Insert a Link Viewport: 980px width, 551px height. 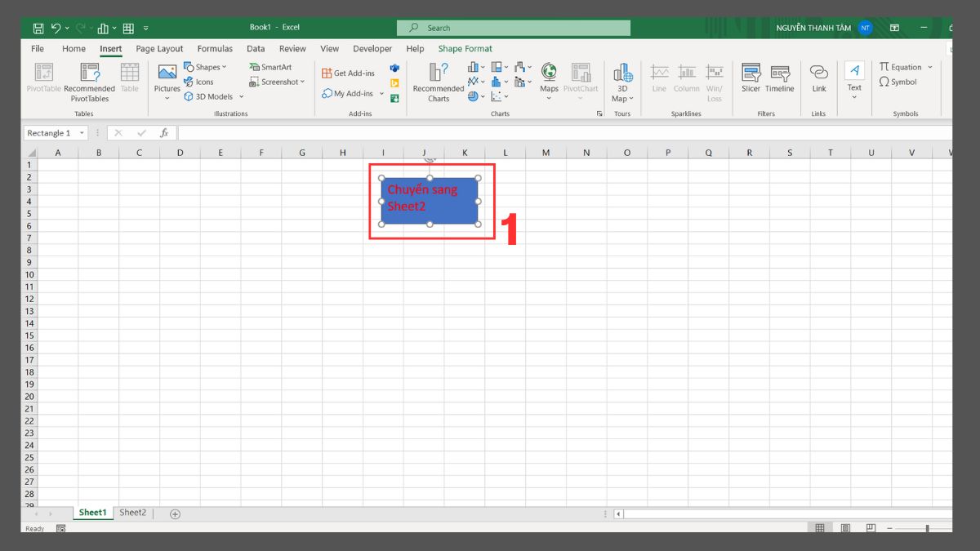point(818,80)
